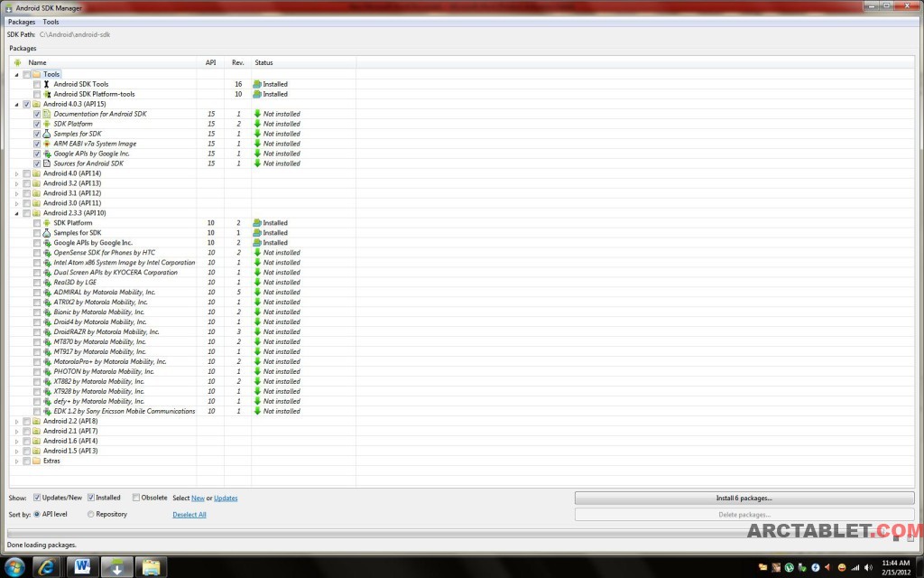
Task: Select the API level sort radio button
Action: coord(37,514)
